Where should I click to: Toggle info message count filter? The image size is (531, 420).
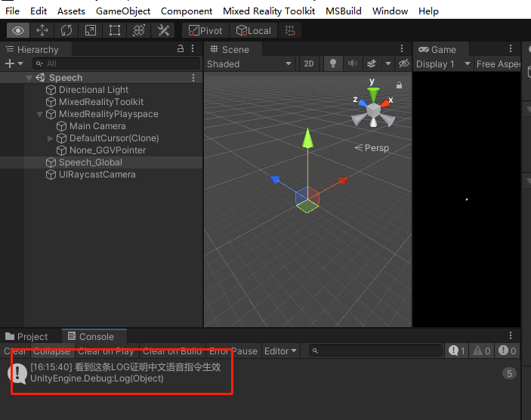tap(456, 351)
